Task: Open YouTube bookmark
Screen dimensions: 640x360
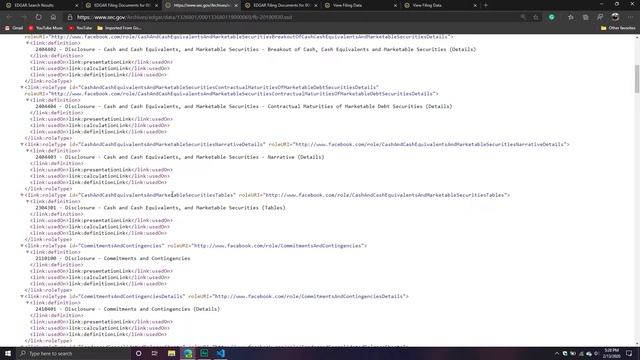Action: tap(80, 28)
